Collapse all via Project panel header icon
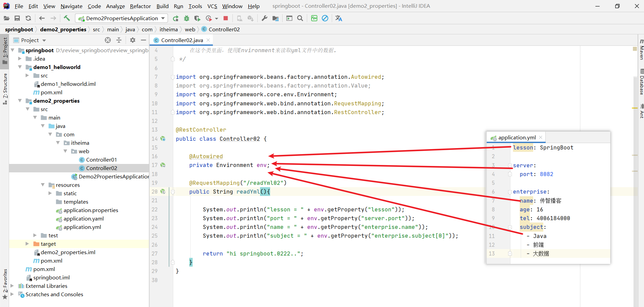This screenshot has width=644, height=307. pyautogui.click(x=119, y=40)
